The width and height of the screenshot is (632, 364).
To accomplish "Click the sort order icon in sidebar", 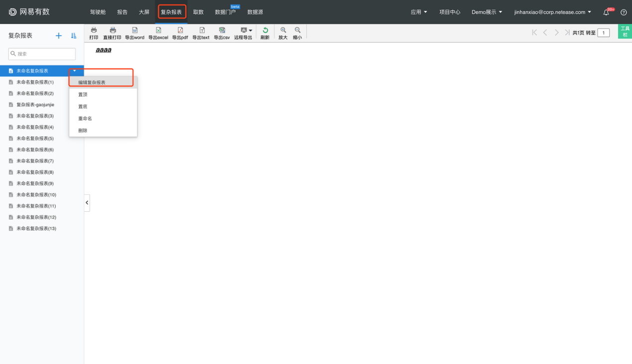I will click(74, 36).
